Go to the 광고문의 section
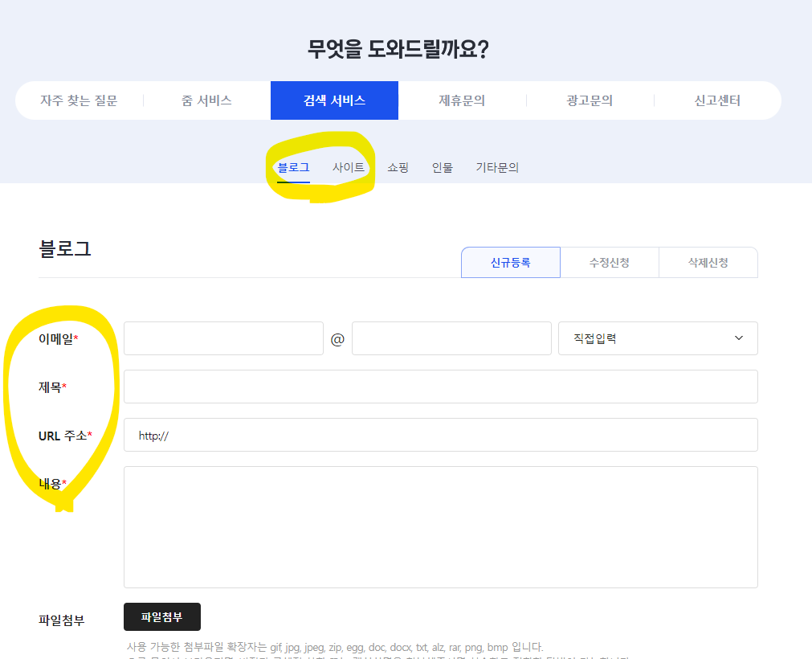 589,100
